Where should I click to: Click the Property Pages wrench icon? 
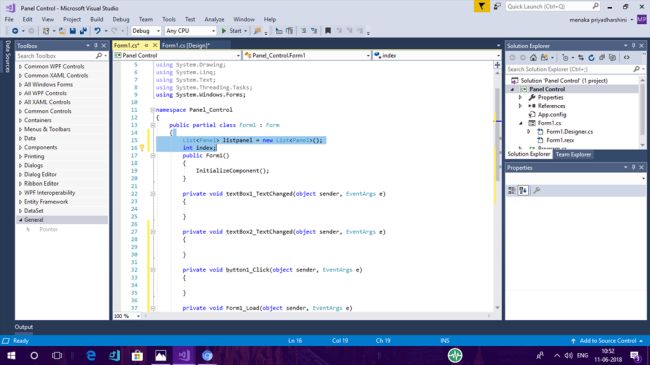537,190
